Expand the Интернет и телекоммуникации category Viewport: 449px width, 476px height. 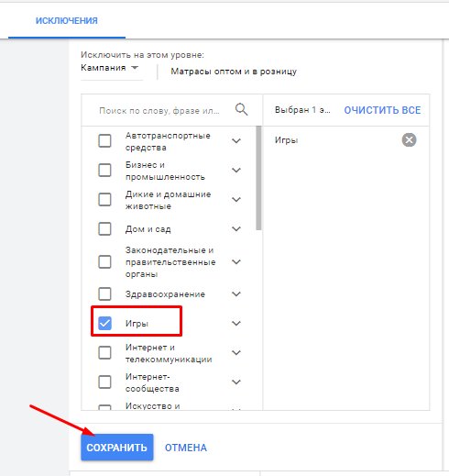(236, 353)
